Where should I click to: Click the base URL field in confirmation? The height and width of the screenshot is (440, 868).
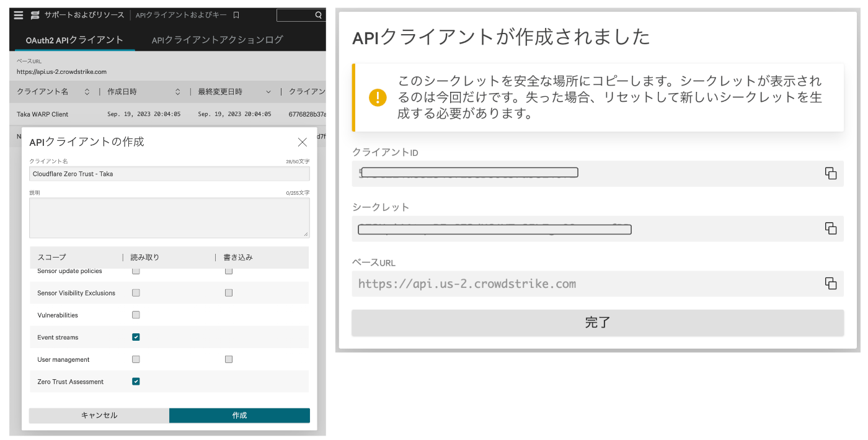(x=598, y=284)
